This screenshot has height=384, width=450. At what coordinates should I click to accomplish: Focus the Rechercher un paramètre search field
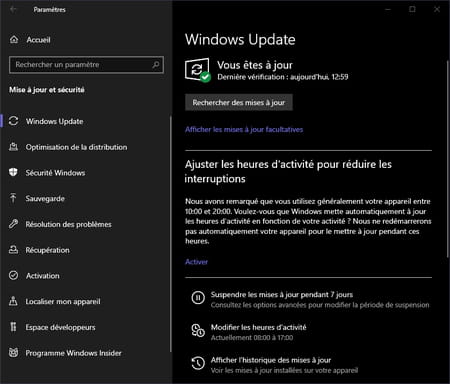tap(86, 65)
